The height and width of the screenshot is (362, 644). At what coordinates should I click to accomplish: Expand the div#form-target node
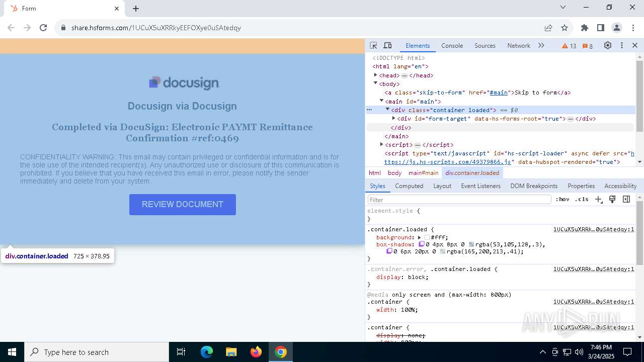[x=393, y=118]
